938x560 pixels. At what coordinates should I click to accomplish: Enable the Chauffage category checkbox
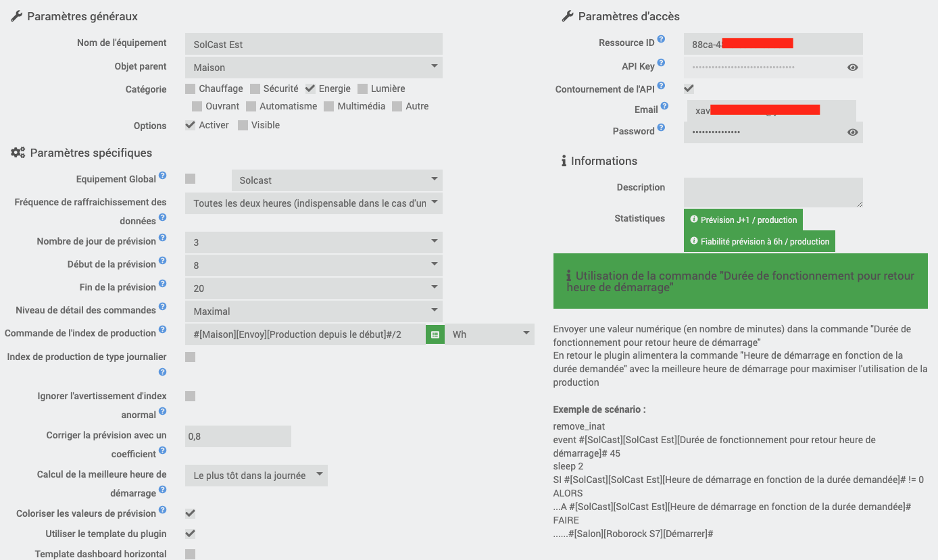pyautogui.click(x=191, y=88)
